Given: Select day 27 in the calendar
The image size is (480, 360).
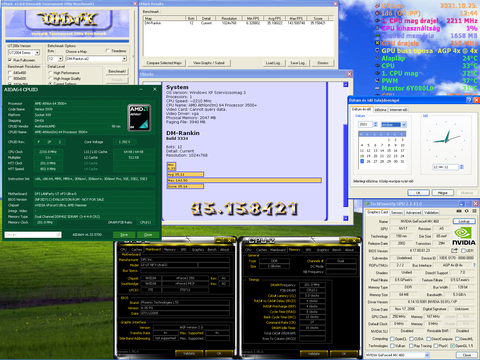Looking at the screenshot, I should (375, 161).
